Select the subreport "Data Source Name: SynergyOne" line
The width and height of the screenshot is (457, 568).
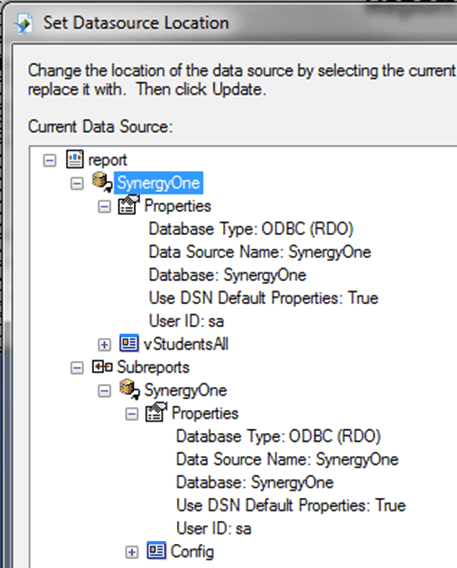pos(287,459)
